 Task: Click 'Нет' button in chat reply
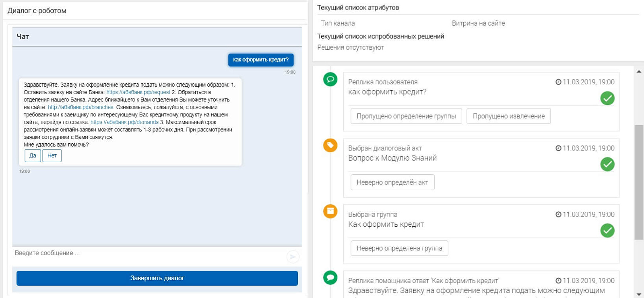52,155
